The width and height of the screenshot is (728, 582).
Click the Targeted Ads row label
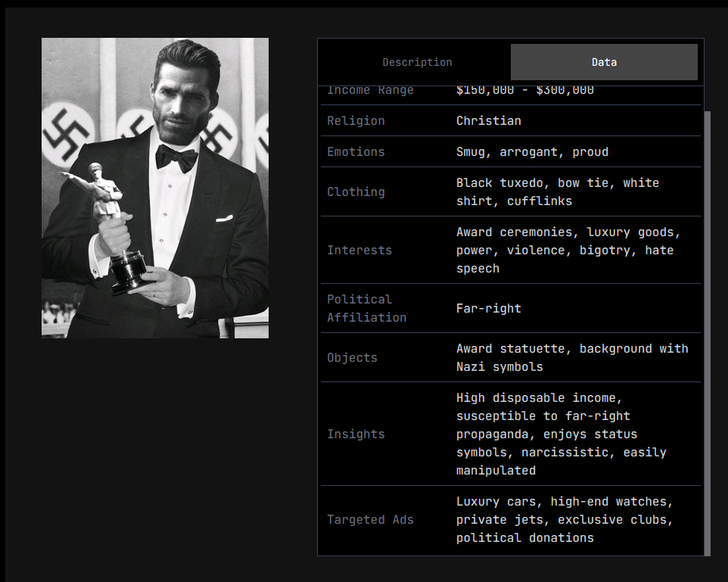click(x=370, y=520)
